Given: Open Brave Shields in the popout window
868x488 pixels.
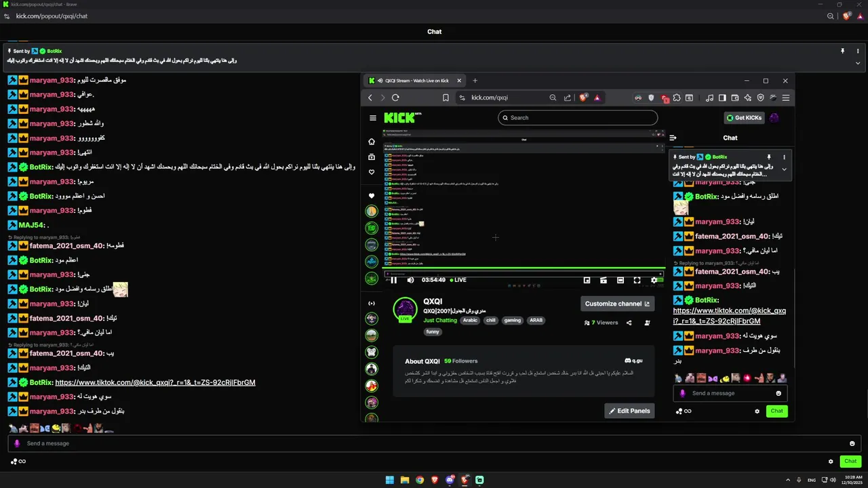Looking at the screenshot, I should click(x=847, y=16).
